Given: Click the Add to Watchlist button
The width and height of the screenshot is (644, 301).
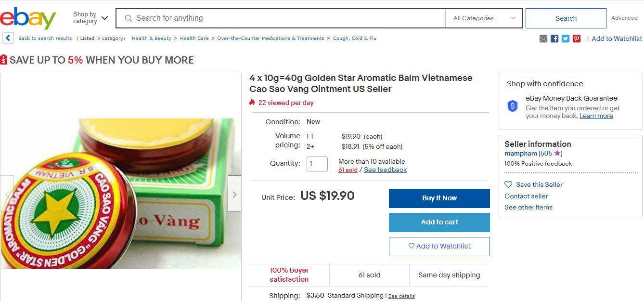Looking at the screenshot, I should pyautogui.click(x=439, y=247).
